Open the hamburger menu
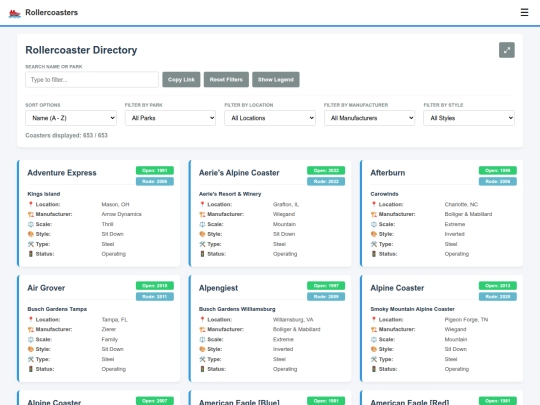 click(524, 12)
